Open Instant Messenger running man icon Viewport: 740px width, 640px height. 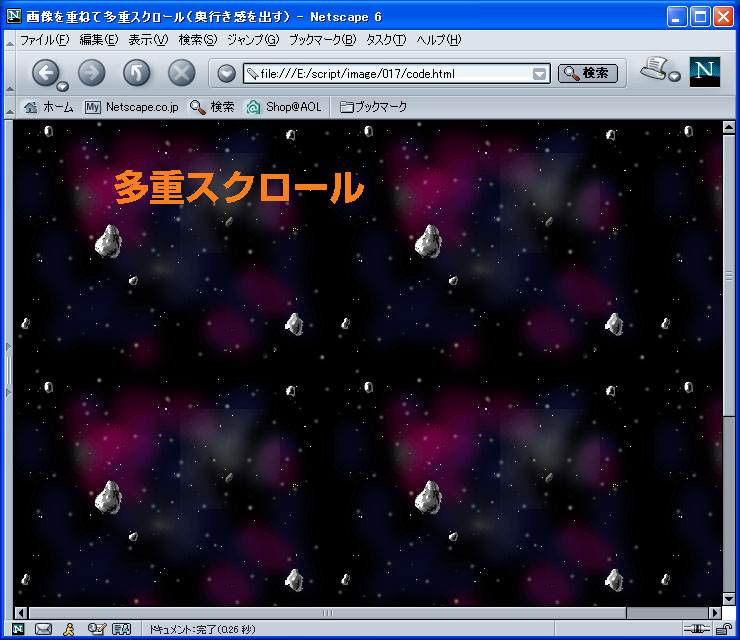click(69, 629)
